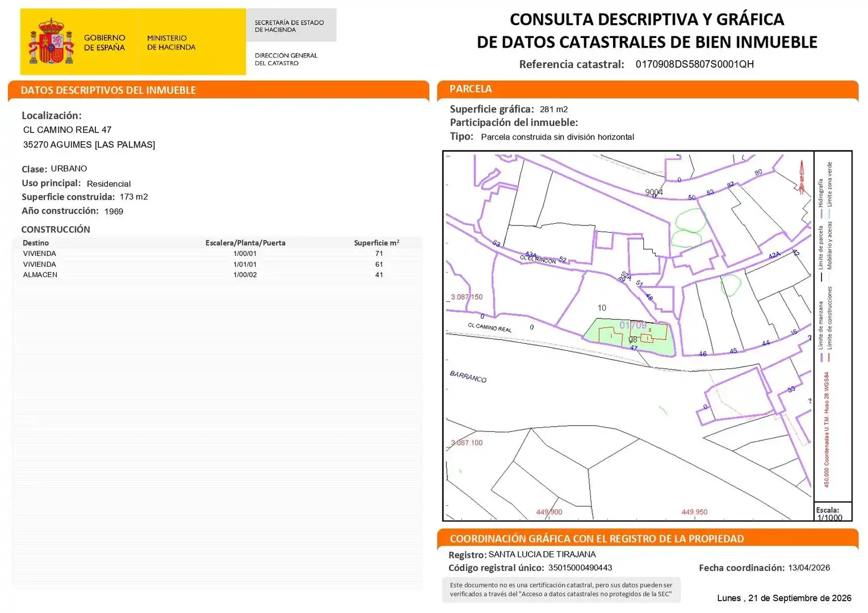868x613 pixels.
Task: Select "VIVIENDA" in the 1/00/01 row
Action: click(x=39, y=254)
